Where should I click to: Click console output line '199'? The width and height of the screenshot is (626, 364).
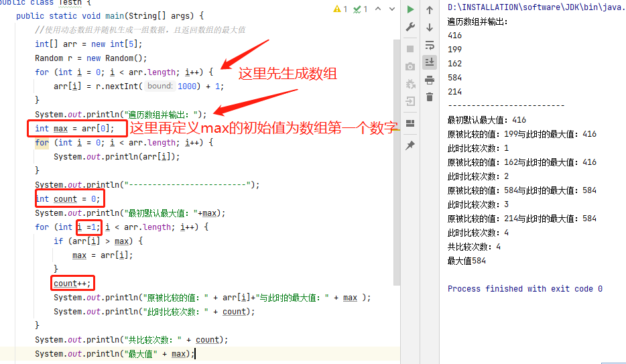coord(454,50)
